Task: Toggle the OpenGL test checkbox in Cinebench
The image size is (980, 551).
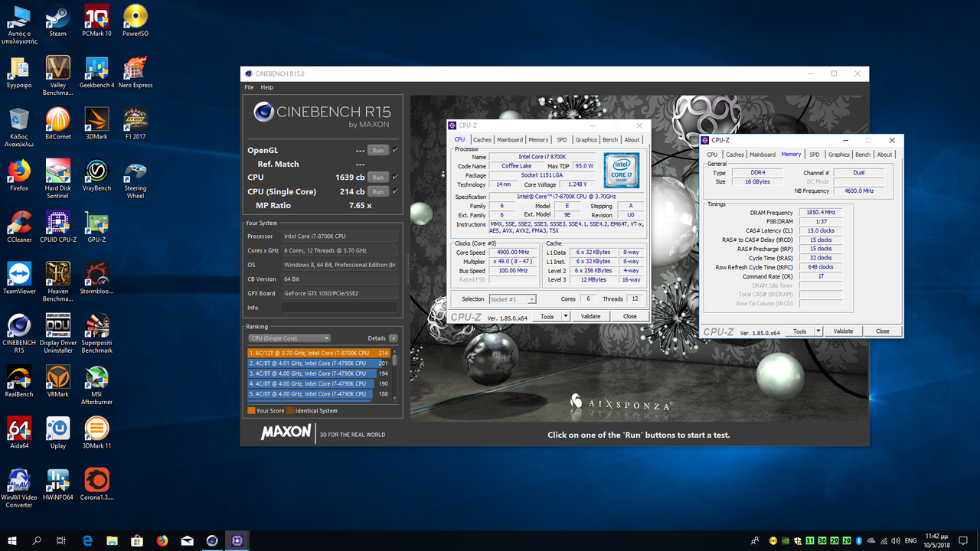Action: [x=395, y=150]
